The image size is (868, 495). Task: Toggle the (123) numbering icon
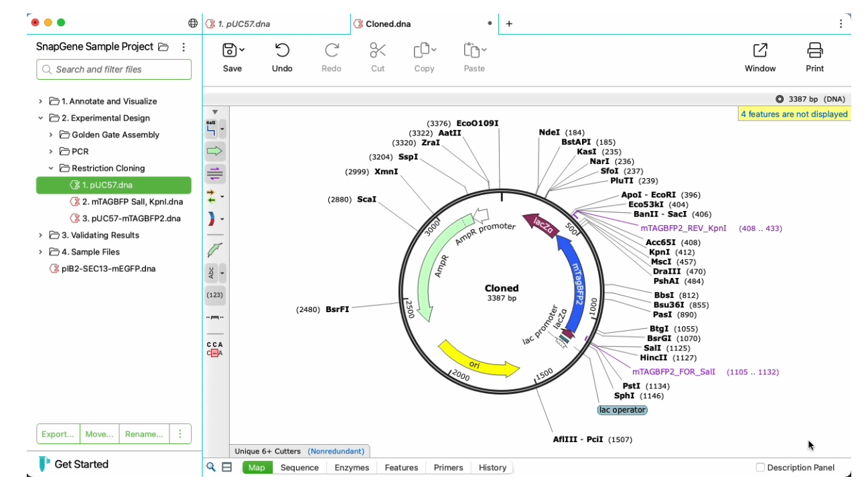pos(215,295)
